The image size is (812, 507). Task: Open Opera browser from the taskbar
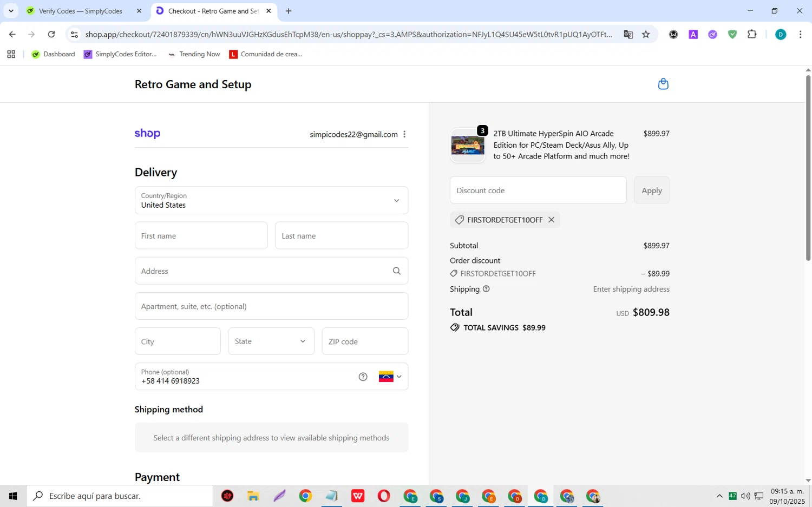(x=384, y=496)
